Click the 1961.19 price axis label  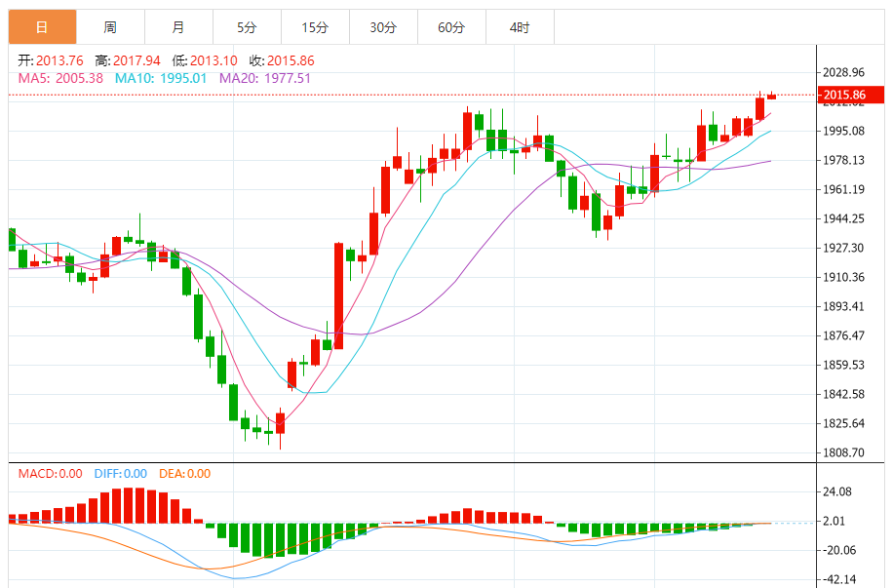point(843,189)
